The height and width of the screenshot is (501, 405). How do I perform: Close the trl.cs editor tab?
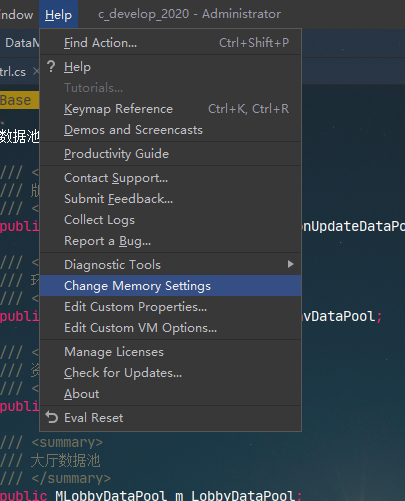(x=36, y=71)
